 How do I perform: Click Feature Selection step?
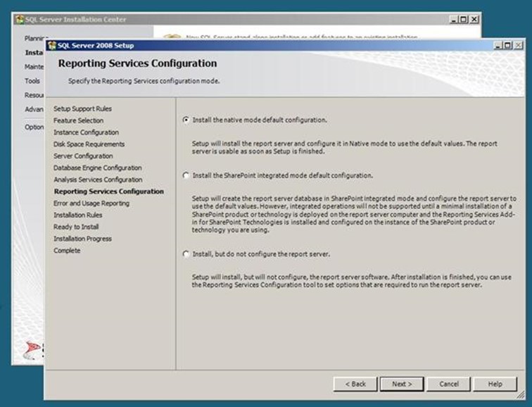tap(78, 120)
